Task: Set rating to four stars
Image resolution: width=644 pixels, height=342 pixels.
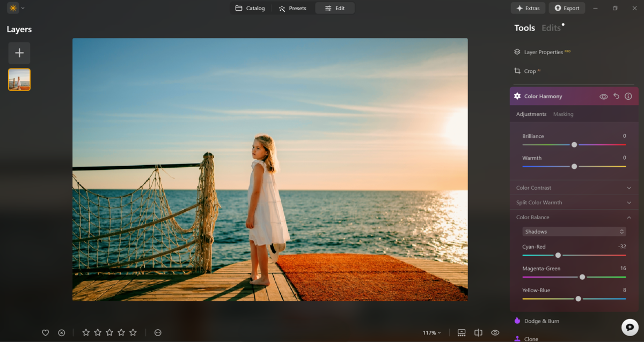Action: pos(121,332)
